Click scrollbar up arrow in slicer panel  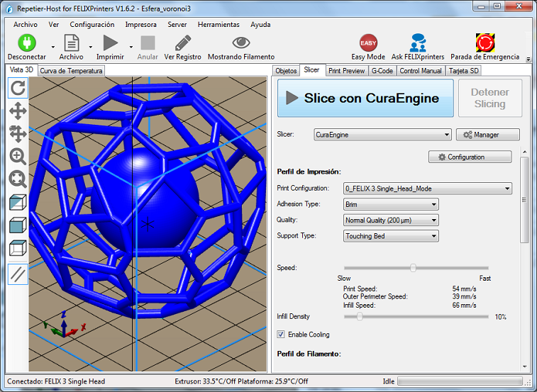coord(525,152)
